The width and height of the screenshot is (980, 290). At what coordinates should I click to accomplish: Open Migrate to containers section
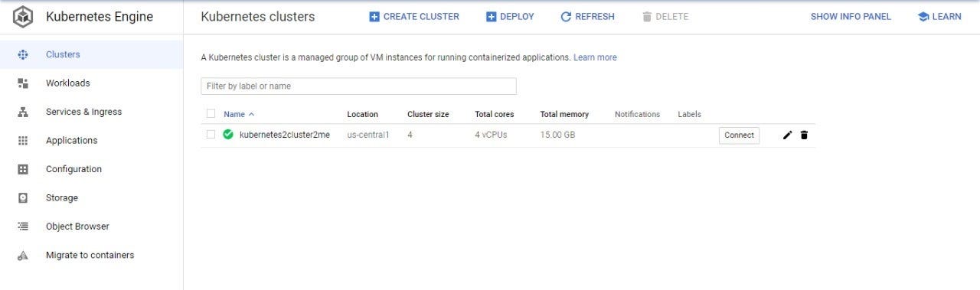(90, 256)
